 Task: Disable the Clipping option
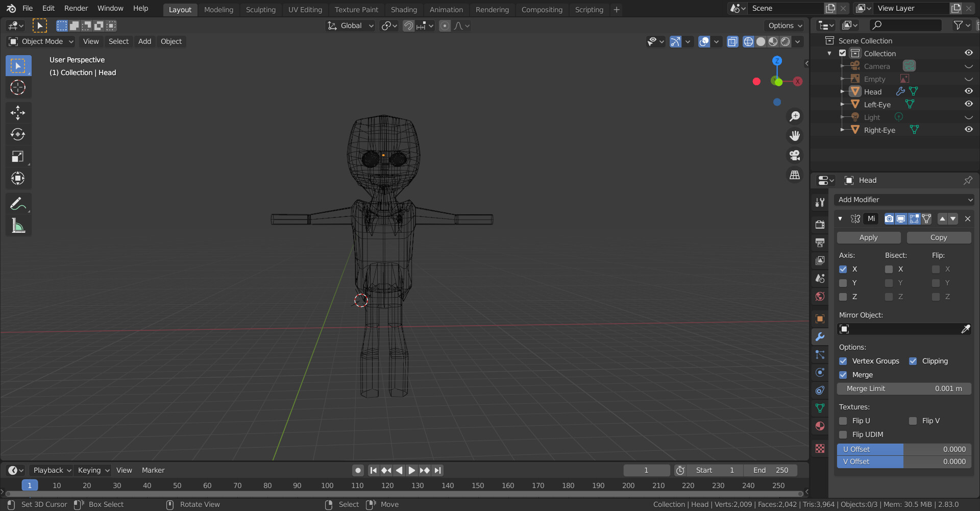tap(913, 361)
